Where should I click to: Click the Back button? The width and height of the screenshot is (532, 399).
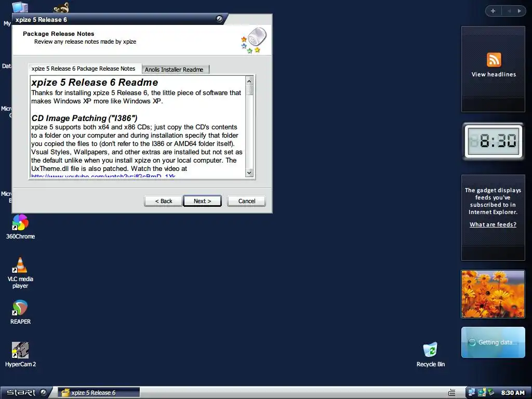point(163,201)
